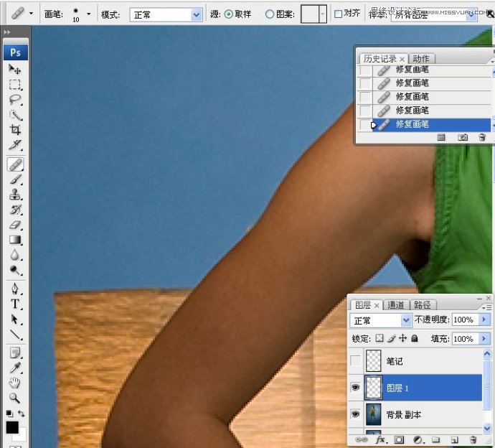Select the Clone Stamp tool
495x448 pixels.
click(x=14, y=195)
